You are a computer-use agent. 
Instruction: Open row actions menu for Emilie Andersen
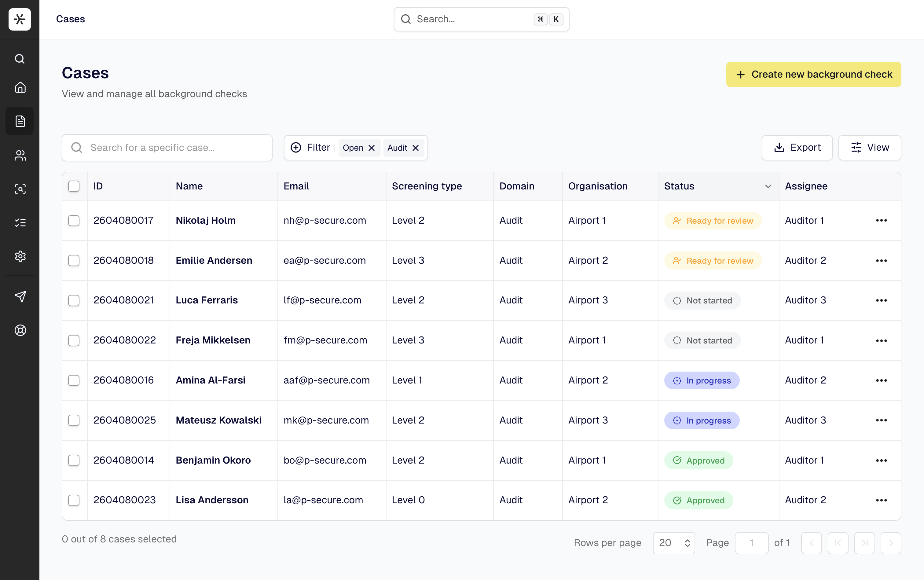tap(881, 261)
